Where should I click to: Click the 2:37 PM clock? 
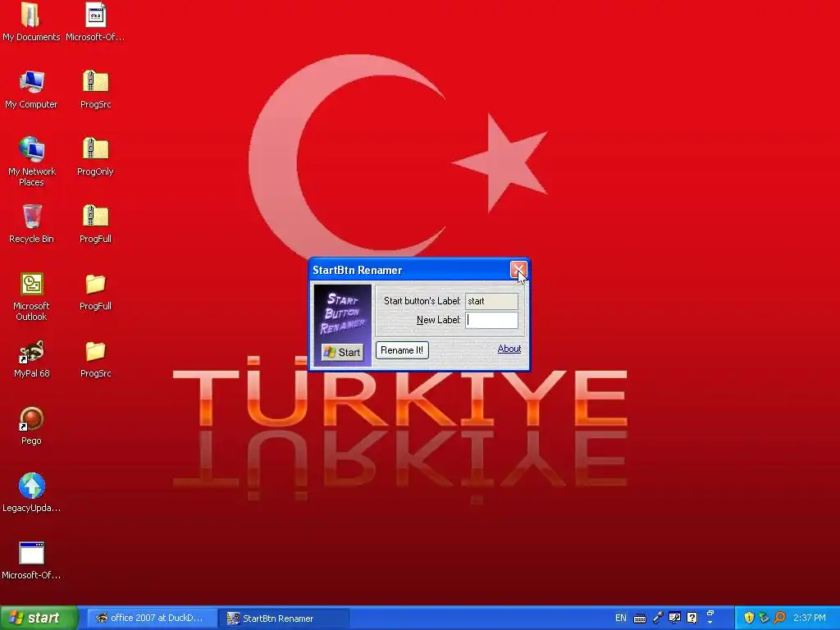810,618
